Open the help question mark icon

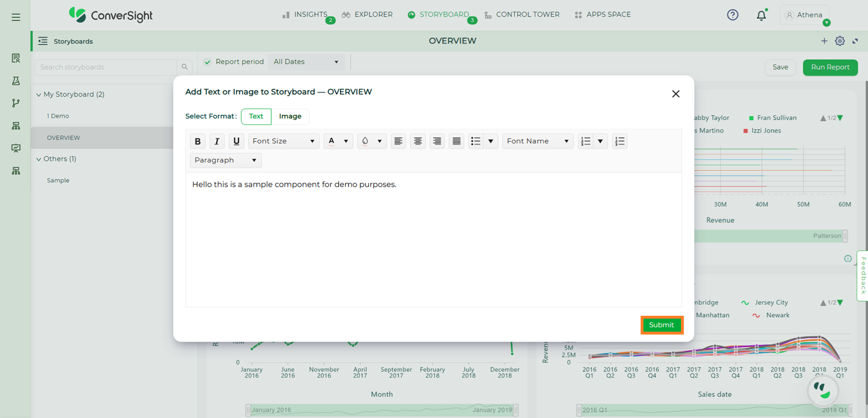point(733,15)
